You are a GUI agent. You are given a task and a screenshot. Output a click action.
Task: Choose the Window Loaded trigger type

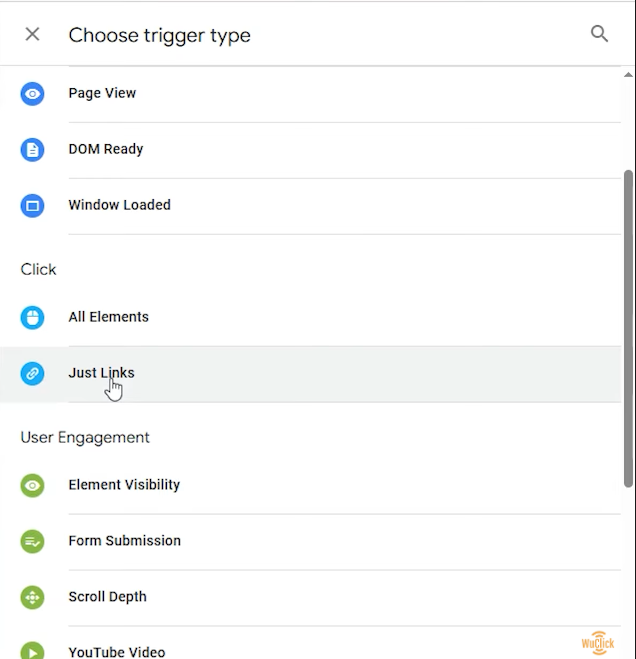tap(311, 206)
